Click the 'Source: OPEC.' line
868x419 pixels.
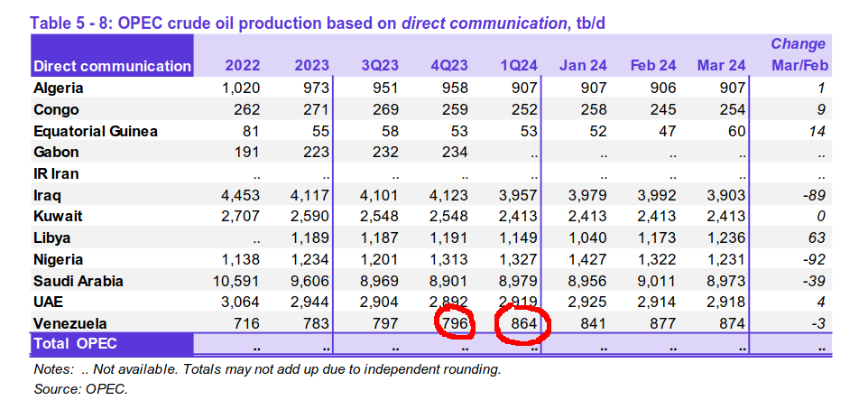(x=81, y=389)
